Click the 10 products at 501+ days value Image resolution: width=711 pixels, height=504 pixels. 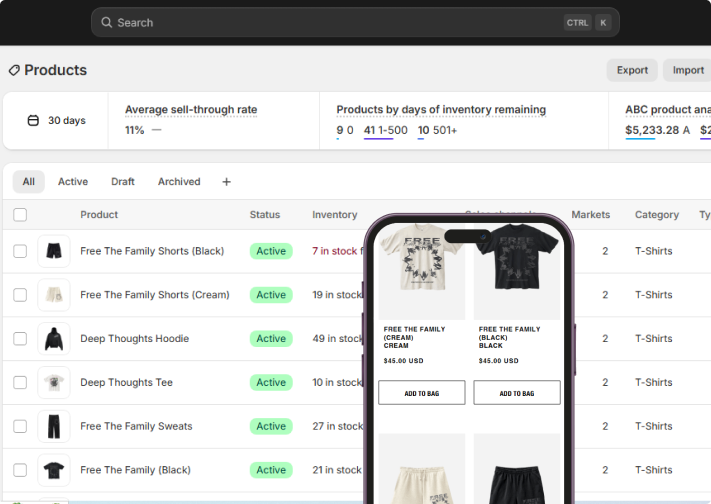click(x=437, y=130)
